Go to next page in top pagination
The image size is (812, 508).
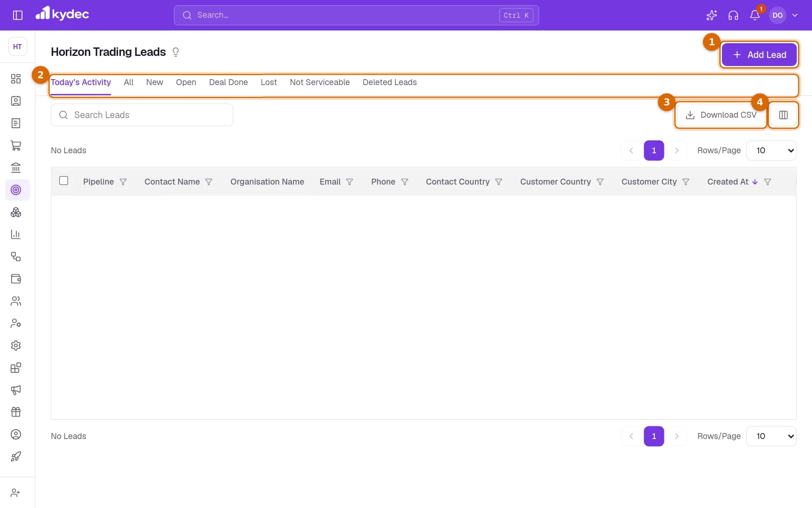coord(677,150)
